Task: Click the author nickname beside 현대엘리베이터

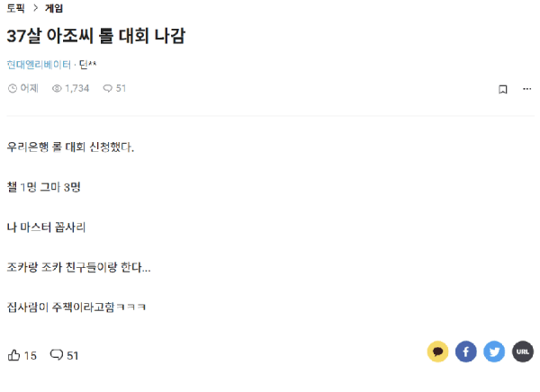Action: (88, 65)
